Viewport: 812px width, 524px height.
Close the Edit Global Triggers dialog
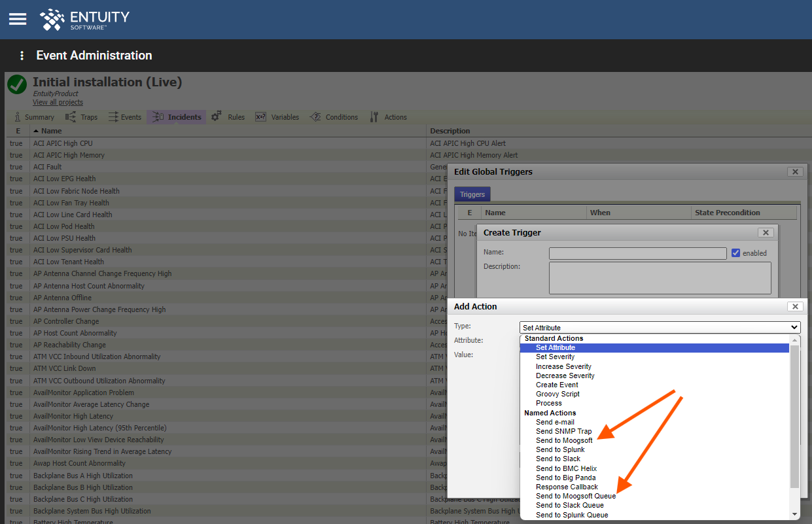(x=795, y=171)
